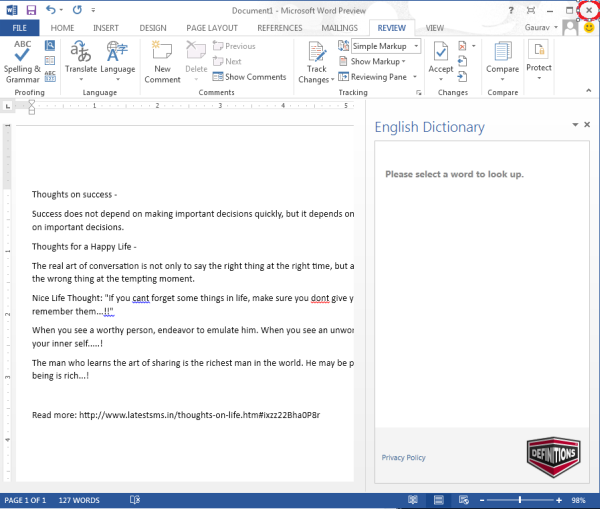Switch to the VIEW tab
The width and height of the screenshot is (600, 509).
pyautogui.click(x=435, y=28)
